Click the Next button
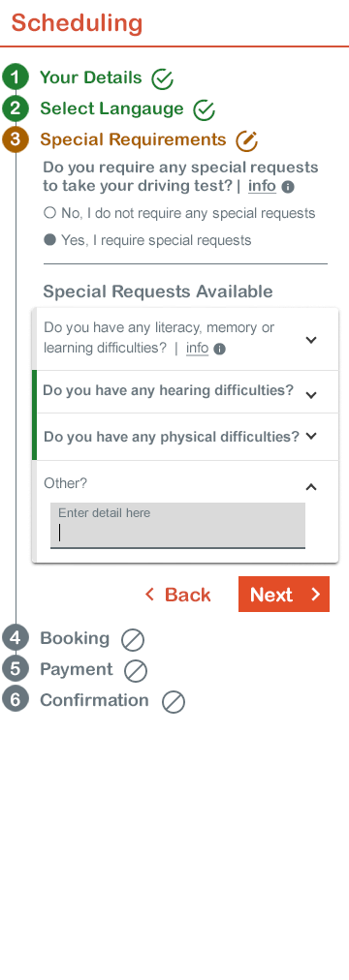 (x=284, y=595)
